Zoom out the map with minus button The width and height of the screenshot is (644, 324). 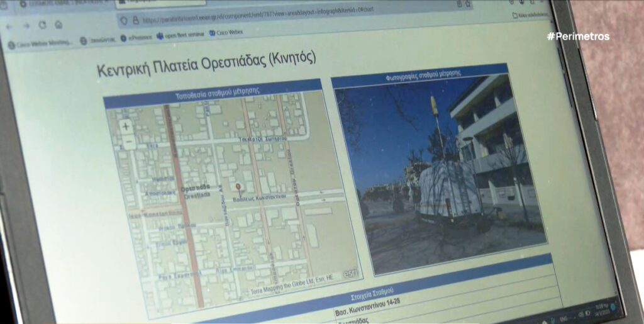128,142
